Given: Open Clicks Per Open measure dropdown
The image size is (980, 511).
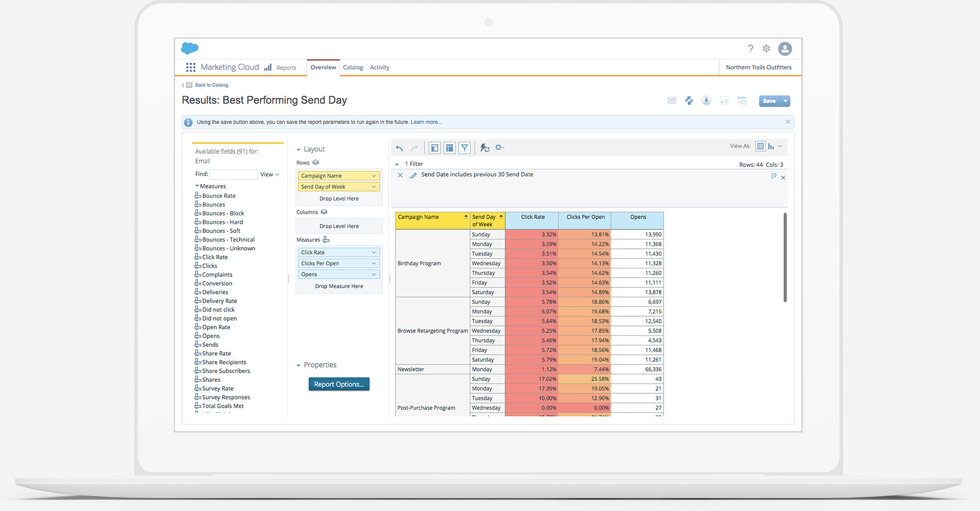Looking at the screenshot, I should coord(374,263).
